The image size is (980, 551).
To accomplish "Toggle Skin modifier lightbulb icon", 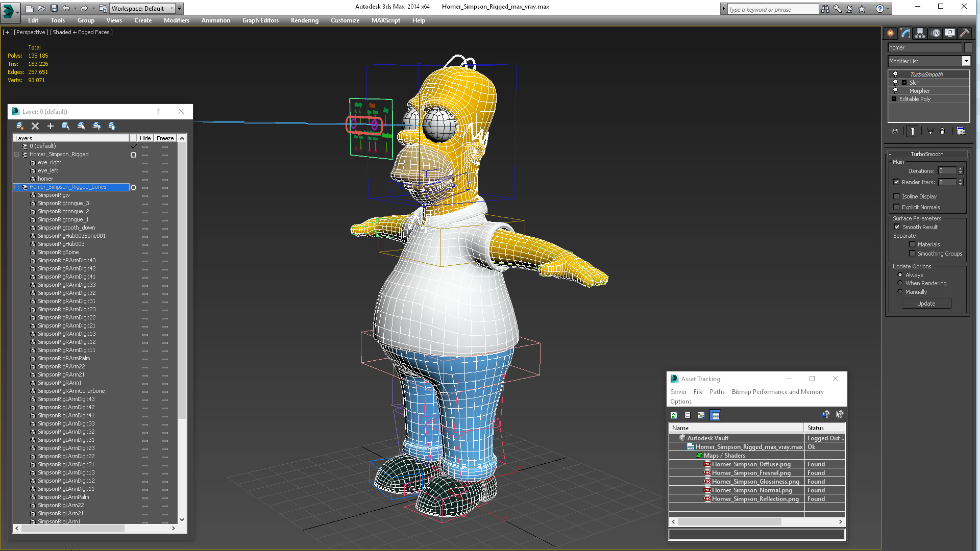I will [x=895, y=82].
